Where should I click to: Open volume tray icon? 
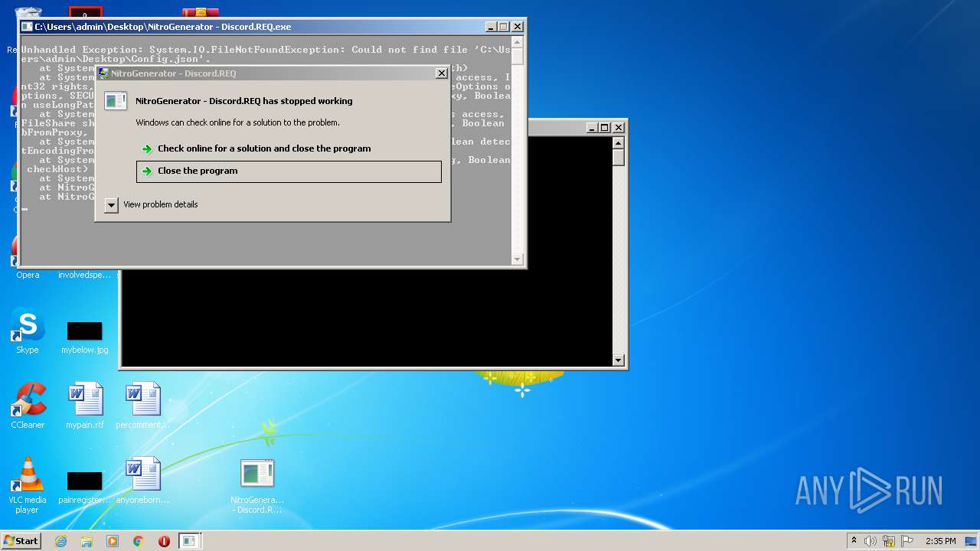click(x=871, y=541)
